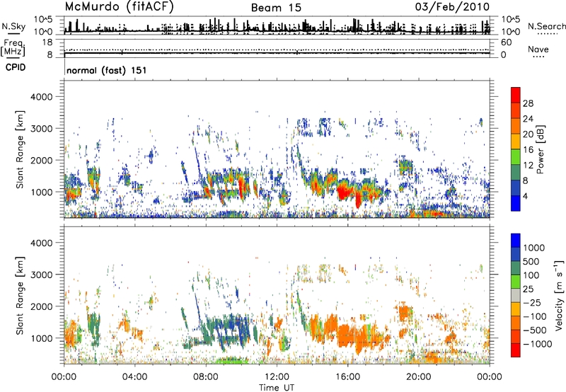Click the '2000' tick on the power panel
This screenshot has width=566, height=392.
pos(41,160)
